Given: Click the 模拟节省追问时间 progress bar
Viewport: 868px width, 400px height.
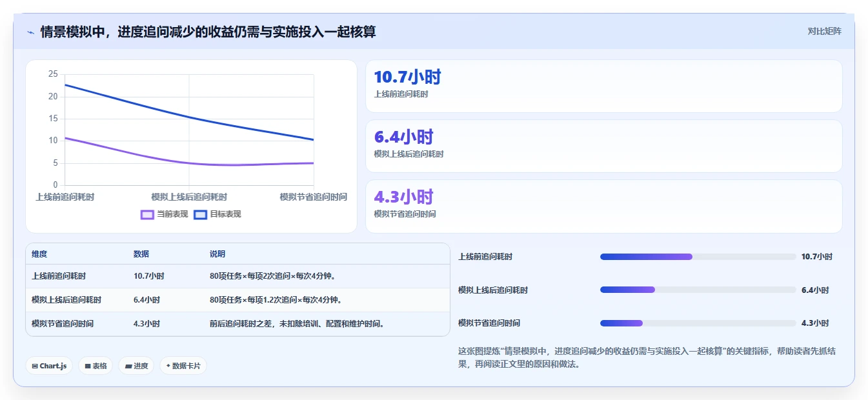Looking at the screenshot, I should pyautogui.click(x=698, y=323).
